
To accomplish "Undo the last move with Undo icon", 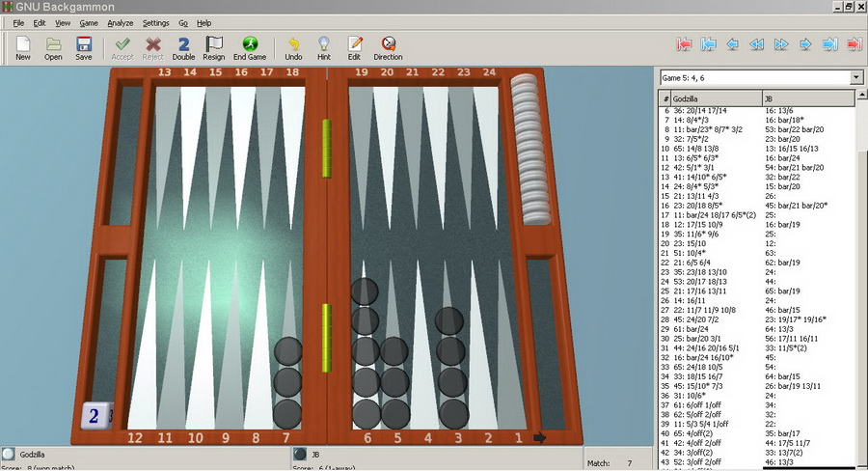I will [x=293, y=48].
